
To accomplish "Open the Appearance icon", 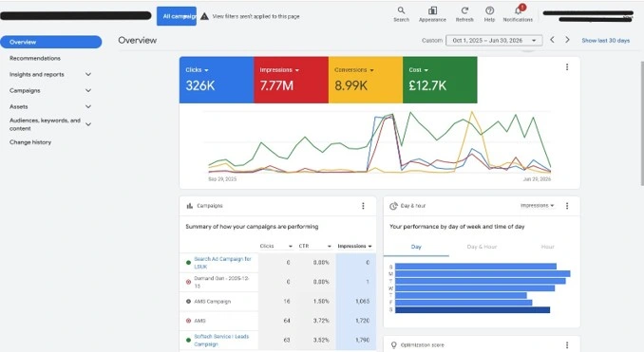I will [x=432, y=10].
